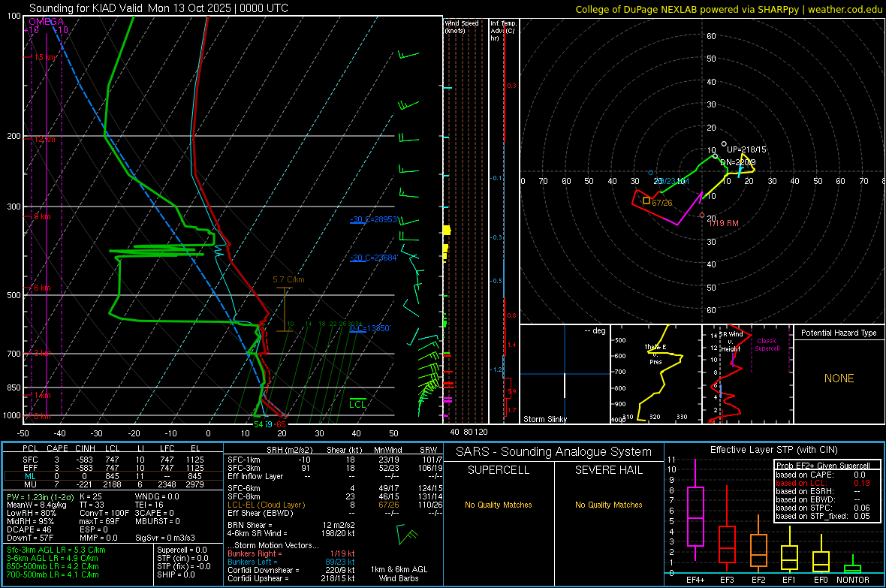
Task: Click the 1km & 6km AGL Wind Barbs label
Action: coord(399,574)
